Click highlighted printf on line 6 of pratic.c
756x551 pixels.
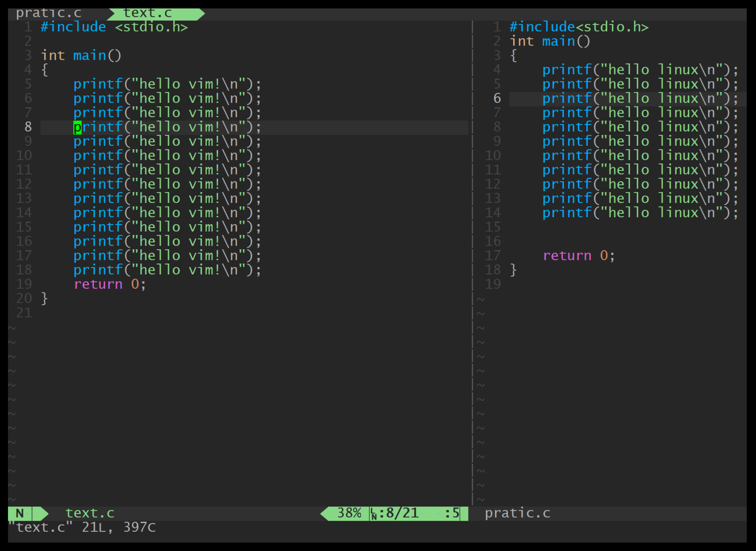coord(640,99)
